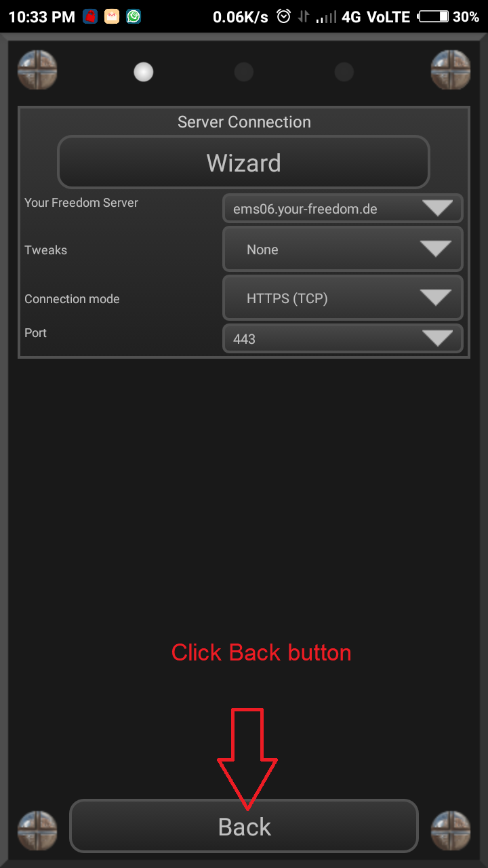Tap the bottom-left screw icon

click(37, 831)
